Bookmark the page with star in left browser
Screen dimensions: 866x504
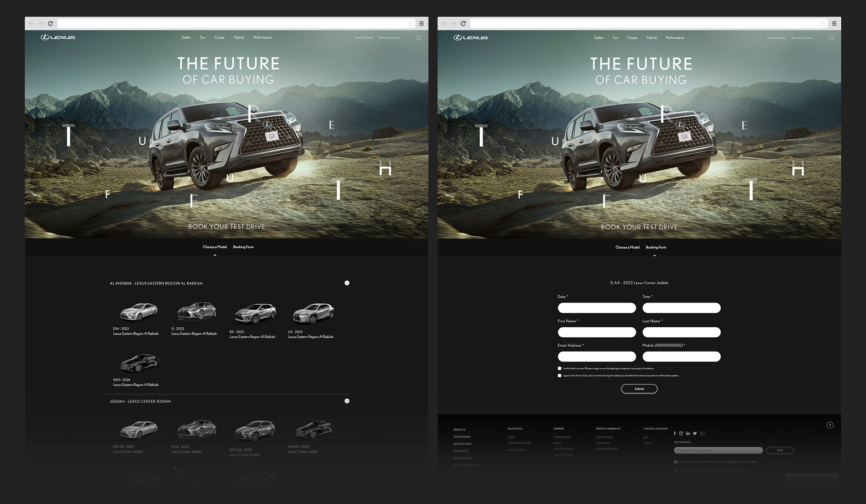tap(410, 23)
